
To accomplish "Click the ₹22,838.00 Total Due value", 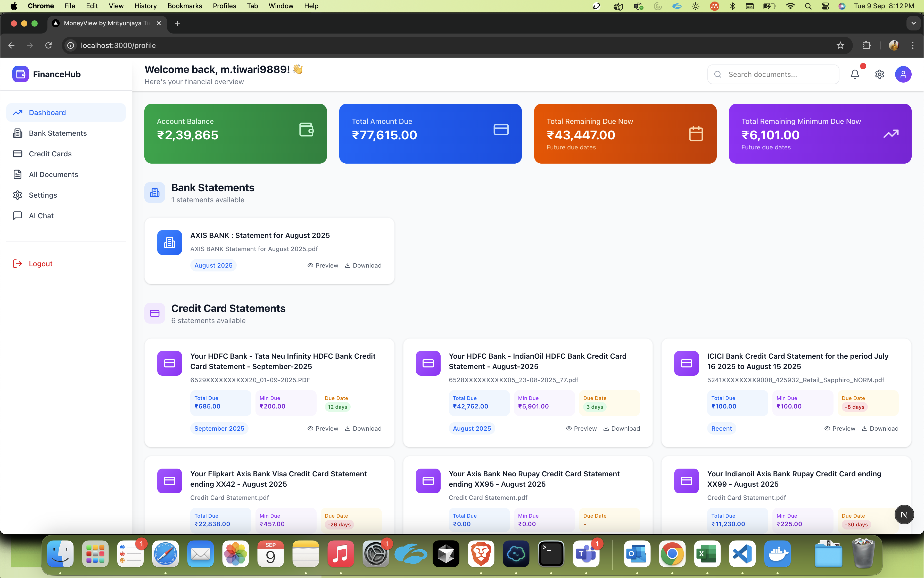I will coord(212,524).
